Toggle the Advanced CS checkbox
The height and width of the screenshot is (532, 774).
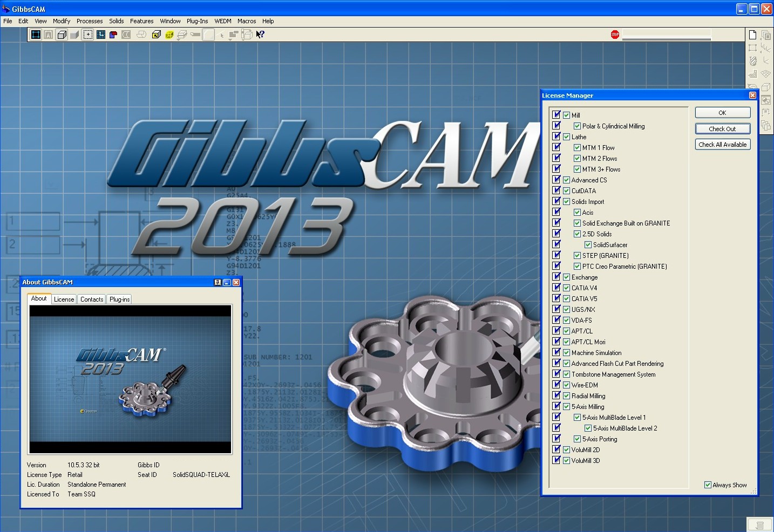(566, 180)
